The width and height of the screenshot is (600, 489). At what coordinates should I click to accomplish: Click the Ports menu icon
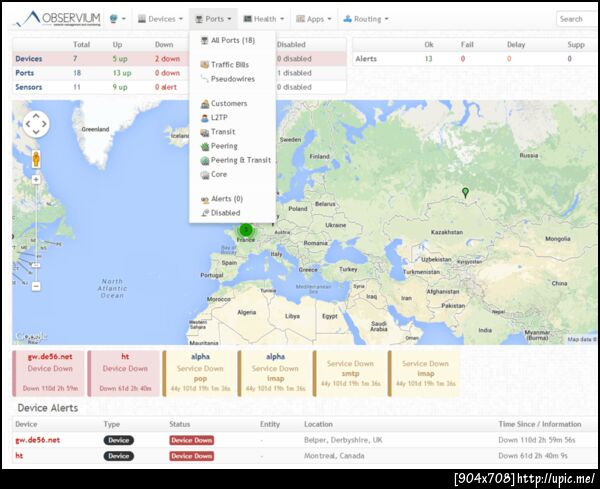(x=199, y=19)
